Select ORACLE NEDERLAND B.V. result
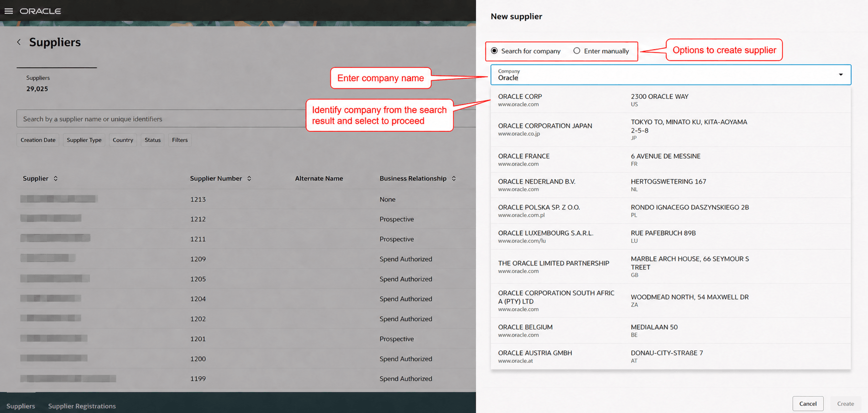 point(670,185)
